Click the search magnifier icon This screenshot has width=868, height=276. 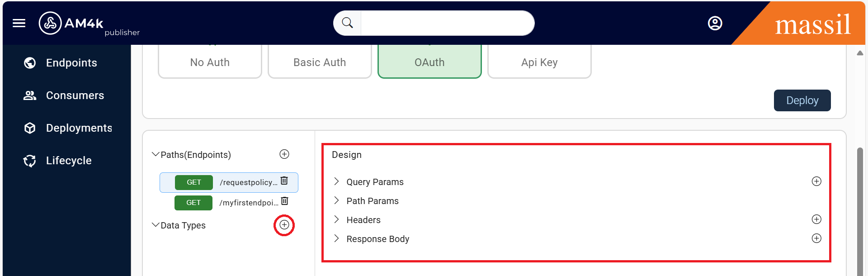click(347, 23)
